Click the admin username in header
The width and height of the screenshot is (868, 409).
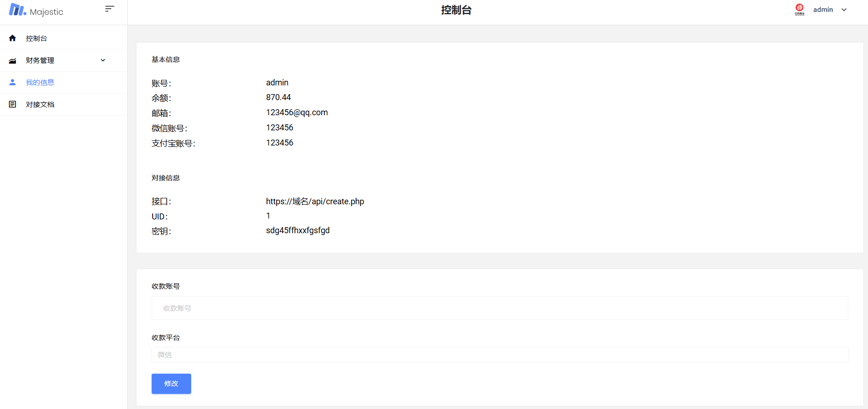(x=823, y=10)
